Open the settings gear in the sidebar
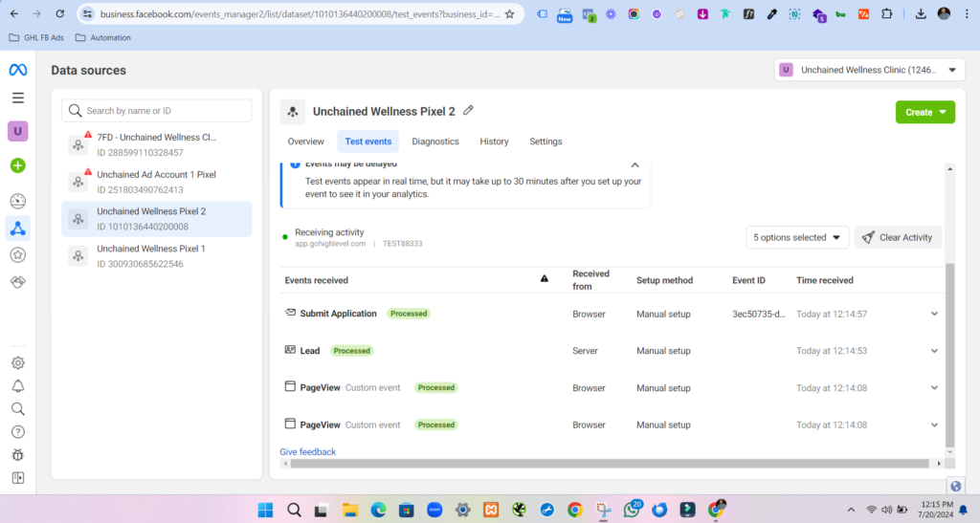 [x=17, y=362]
